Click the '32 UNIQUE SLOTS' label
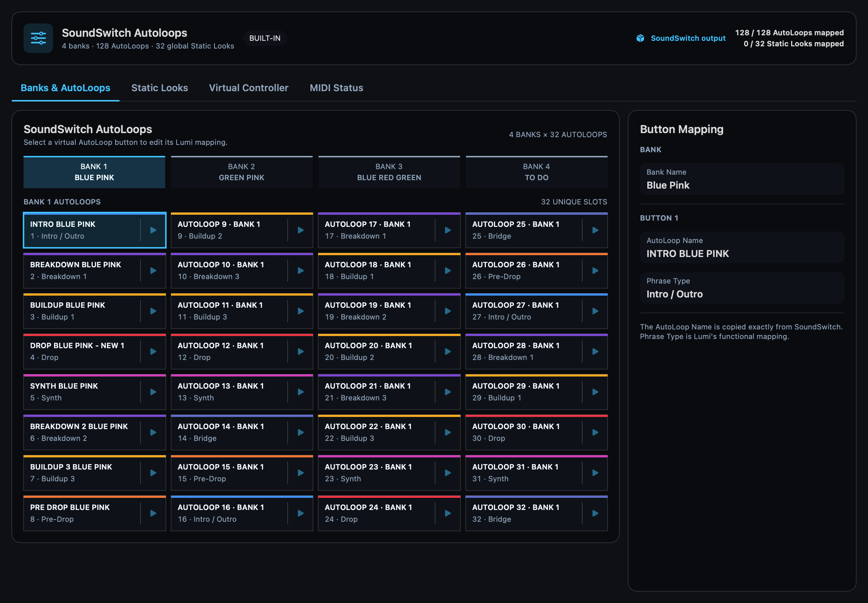 pos(574,202)
